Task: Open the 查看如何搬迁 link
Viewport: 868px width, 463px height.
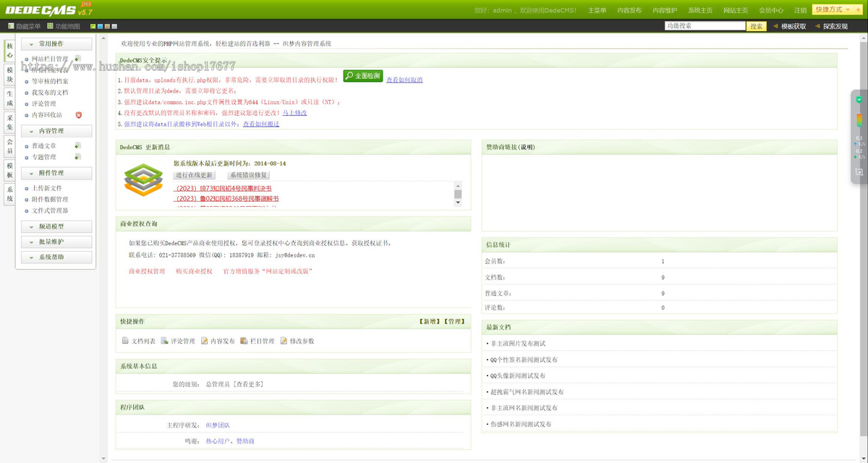Action: click(261, 124)
